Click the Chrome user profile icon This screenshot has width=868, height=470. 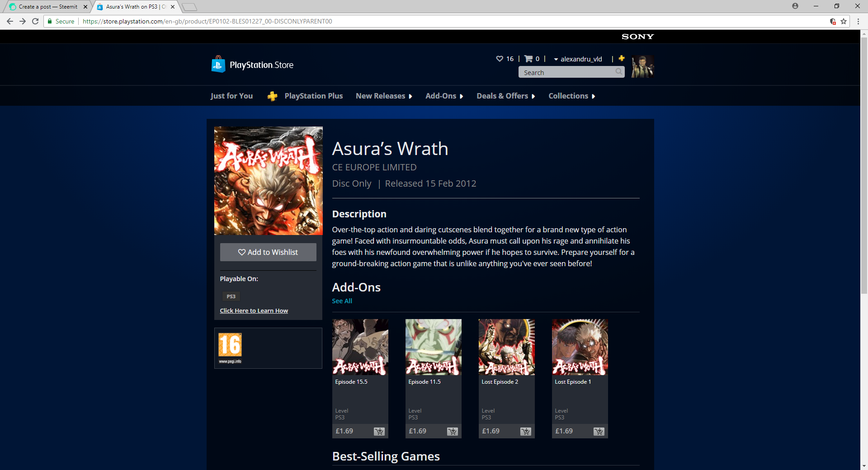click(795, 6)
